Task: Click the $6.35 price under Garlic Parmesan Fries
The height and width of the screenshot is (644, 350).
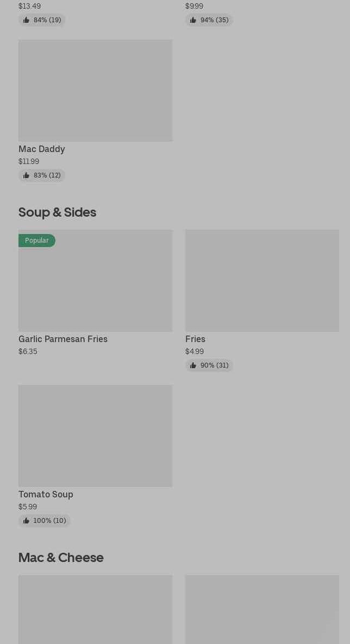Action: pos(28,351)
